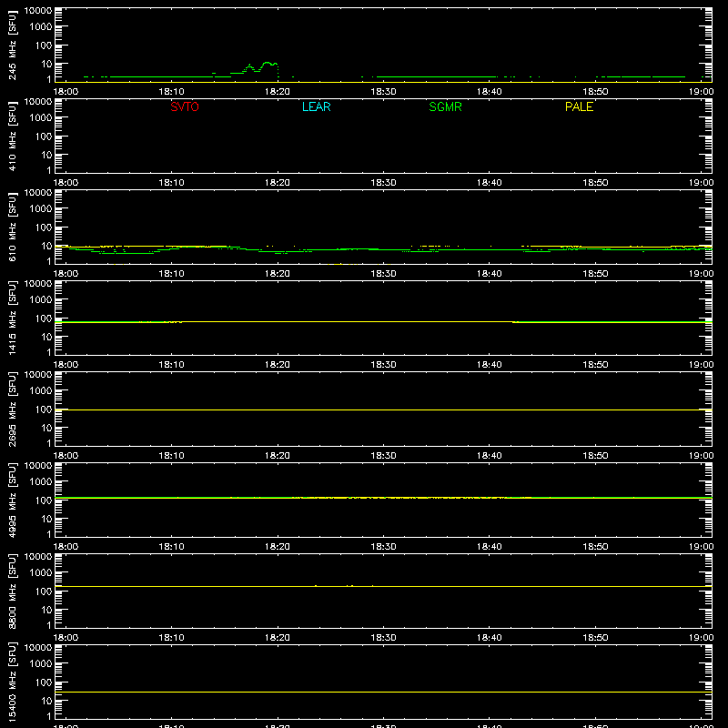This screenshot has height=728, width=728.
Task: Click the 19:00 label under the 8800 MHz plot
Action: point(701,638)
